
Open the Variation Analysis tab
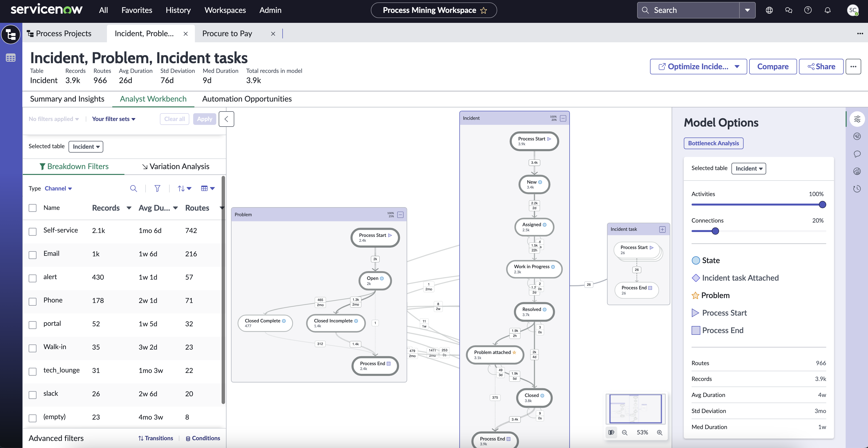click(175, 166)
